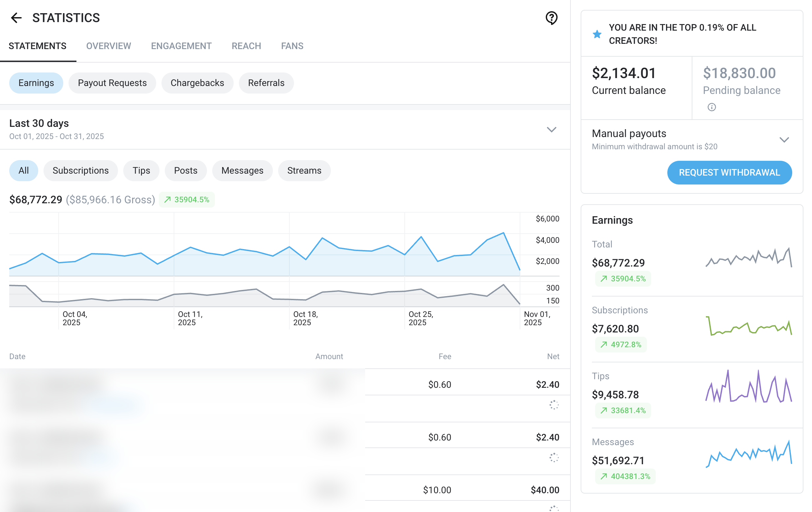Image resolution: width=812 pixels, height=512 pixels.
Task: Toggle the Posts filter chip
Action: click(186, 171)
